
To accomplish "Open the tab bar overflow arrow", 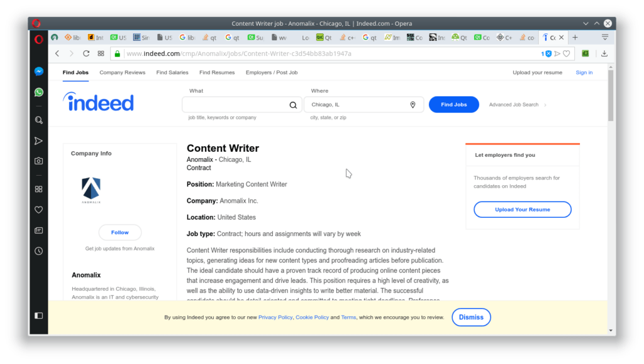I will [605, 37].
